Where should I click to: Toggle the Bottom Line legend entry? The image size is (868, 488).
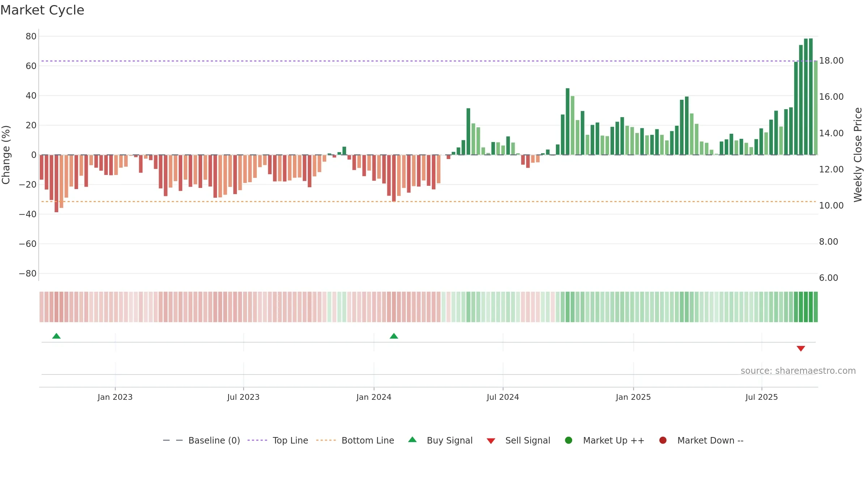(x=355, y=440)
